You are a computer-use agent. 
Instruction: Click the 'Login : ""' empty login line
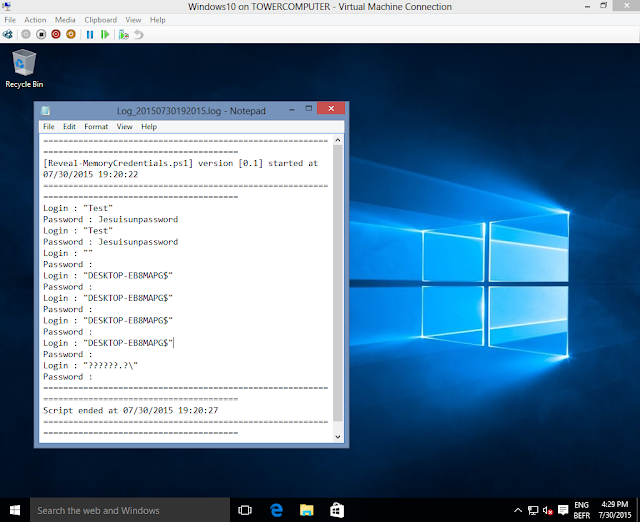click(x=68, y=253)
